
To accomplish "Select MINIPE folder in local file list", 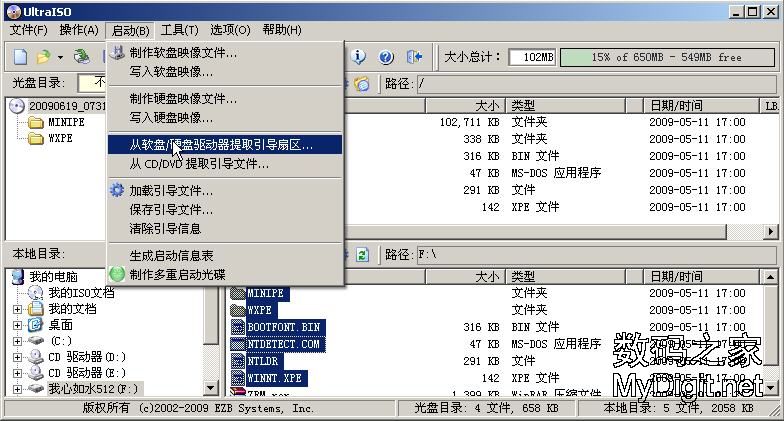I will point(266,294).
